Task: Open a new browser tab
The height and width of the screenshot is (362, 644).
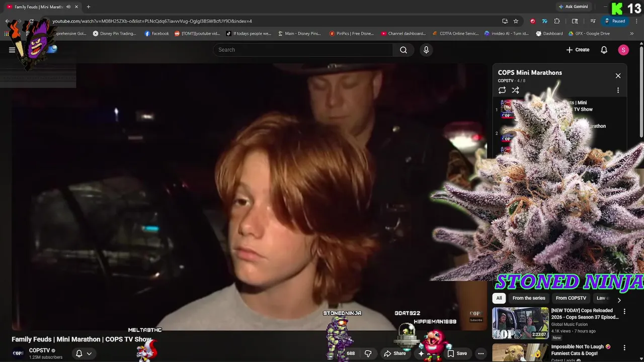Action: tap(89, 7)
